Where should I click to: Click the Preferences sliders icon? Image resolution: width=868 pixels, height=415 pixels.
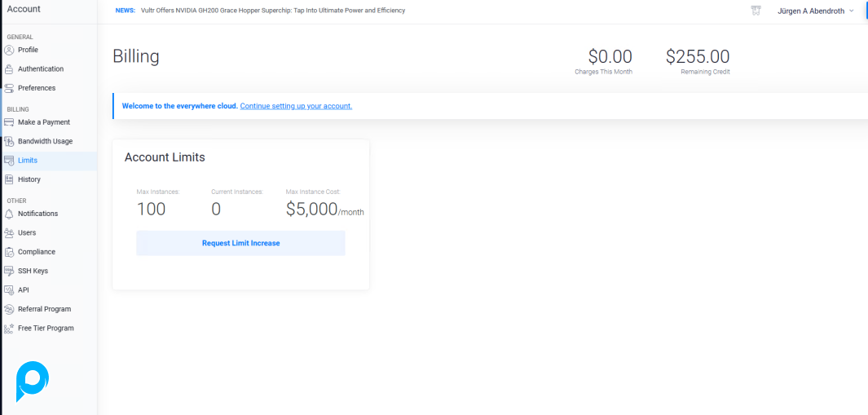(9, 88)
